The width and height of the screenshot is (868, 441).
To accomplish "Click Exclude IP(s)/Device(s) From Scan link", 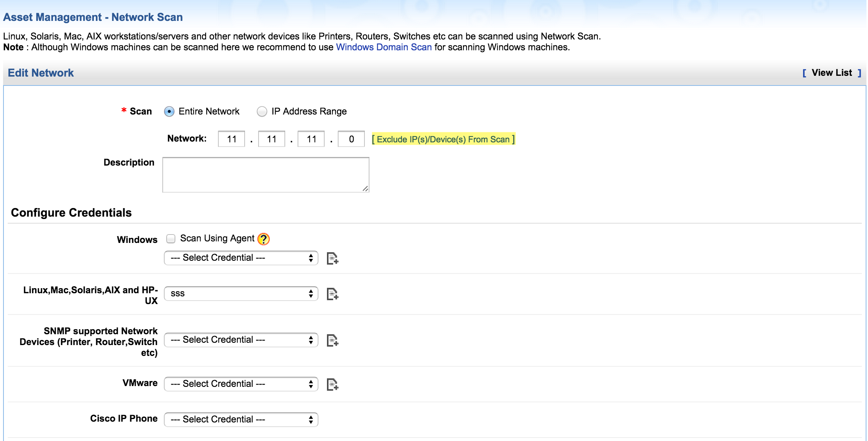I will point(443,139).
